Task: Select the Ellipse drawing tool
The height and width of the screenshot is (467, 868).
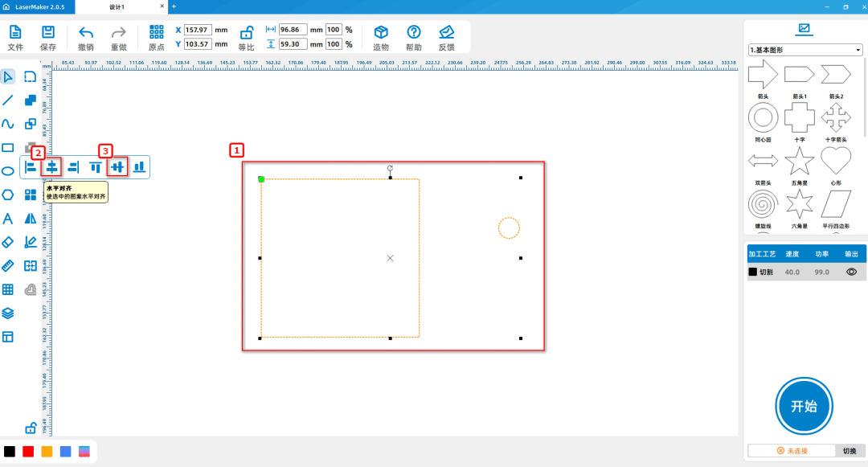Action: pyautogui.click(x=8, y=171)
